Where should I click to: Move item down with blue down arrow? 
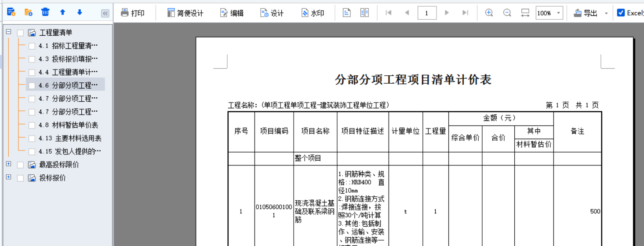[80, 12]
